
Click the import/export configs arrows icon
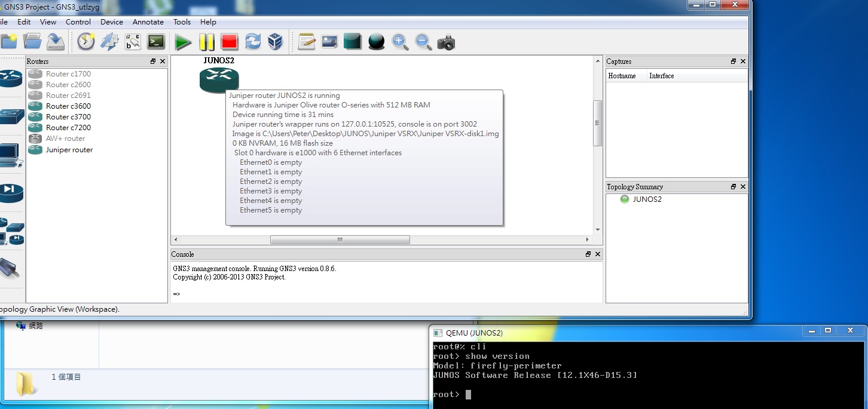pos(109,41)
